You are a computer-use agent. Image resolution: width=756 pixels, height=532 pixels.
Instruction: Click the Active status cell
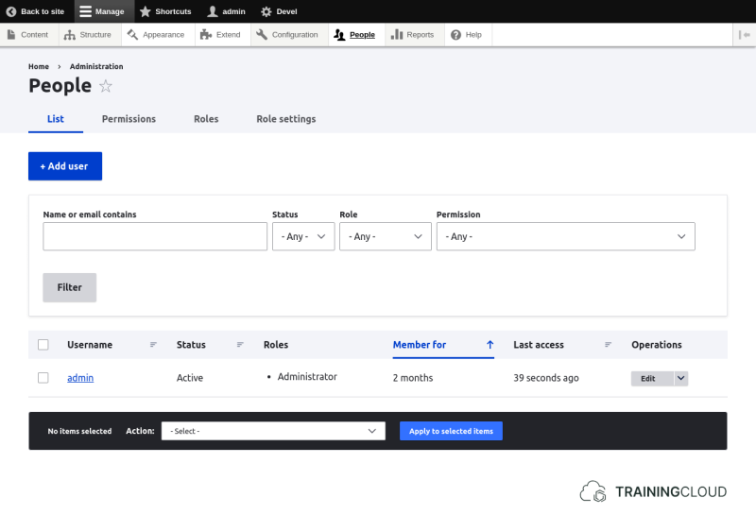(x=190, y=378)
